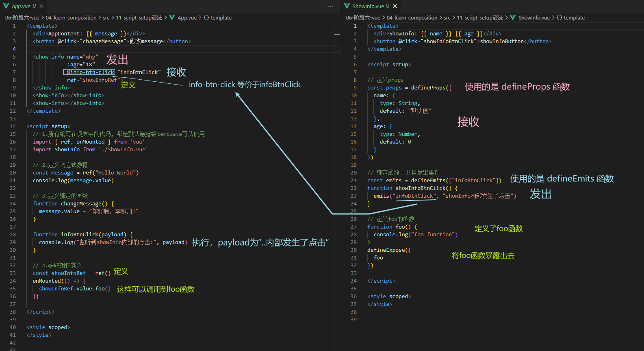Click 'defineEmits' in ShowInfo.vue
The height and width of the screenshot is (351, 644).
pyautogui.click(x=428, y=180)
